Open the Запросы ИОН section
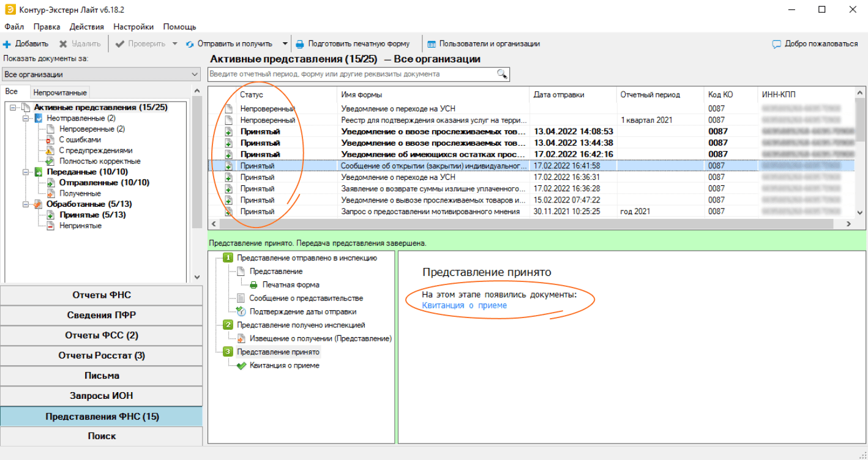Viewport: 868px width, 460px height. coord(101,396)
